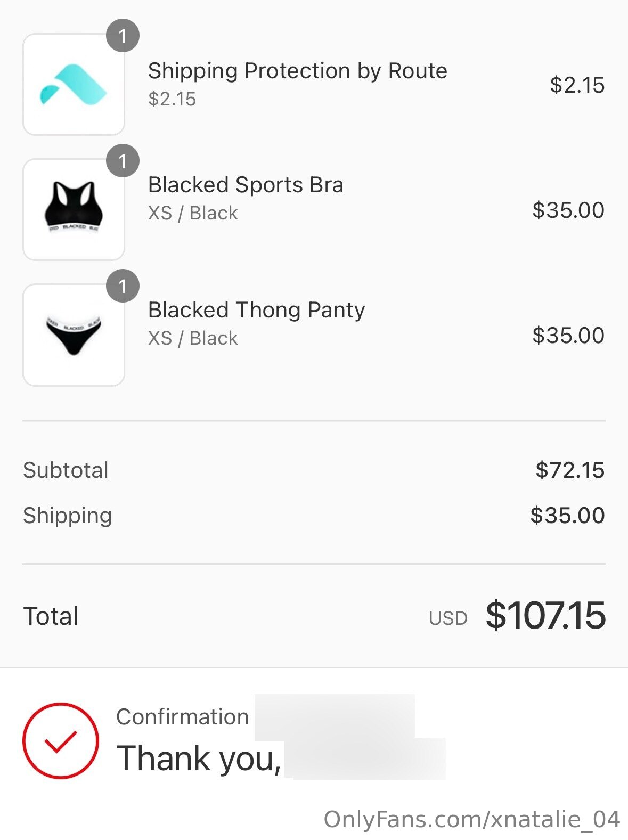Screen dimensions: 628x840
Task: Tap the XS / Black variant under Sports Bra
Action: click(193, 213)
